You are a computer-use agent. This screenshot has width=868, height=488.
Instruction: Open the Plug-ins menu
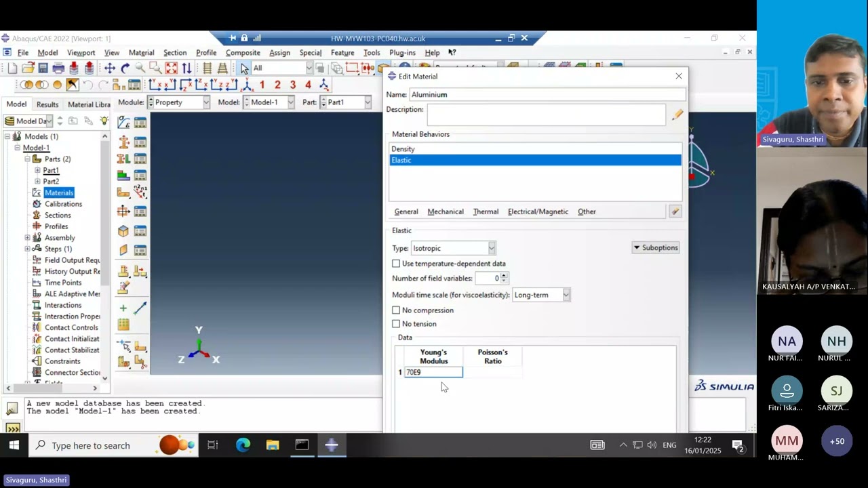[x=402, y=52]
